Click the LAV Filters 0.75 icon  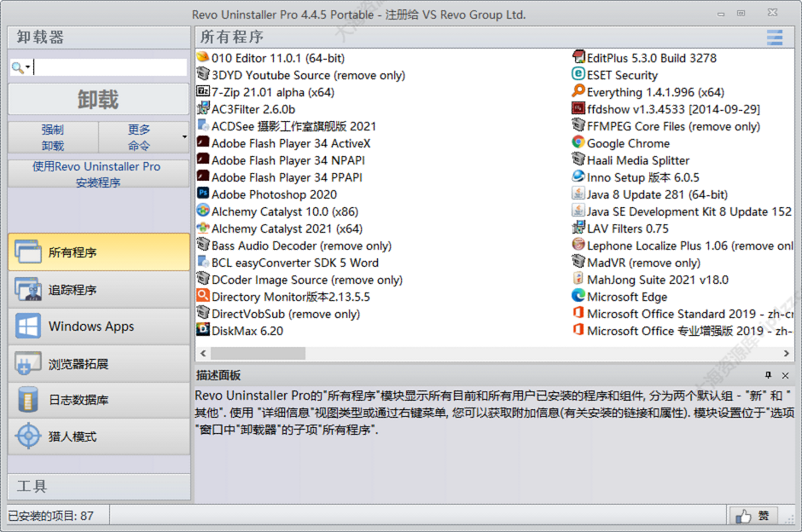click(578, 228)
